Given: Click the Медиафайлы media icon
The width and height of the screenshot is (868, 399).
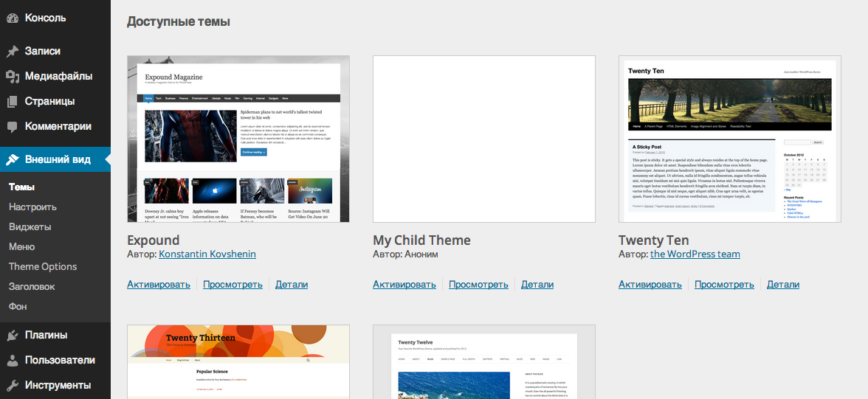Looking at the screenshot, I should tap(13, 77).
